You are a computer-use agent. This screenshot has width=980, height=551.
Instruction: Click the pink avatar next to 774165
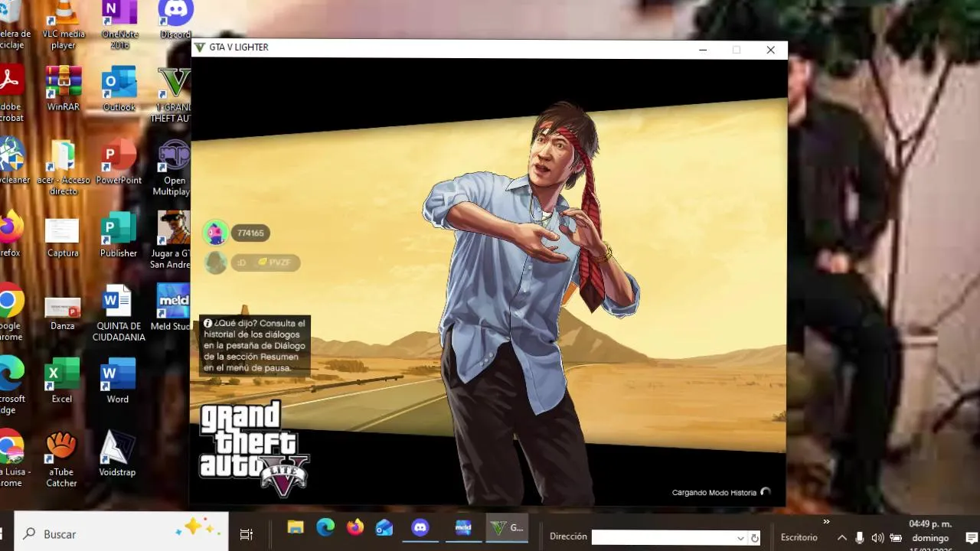(x=215, y=233)
